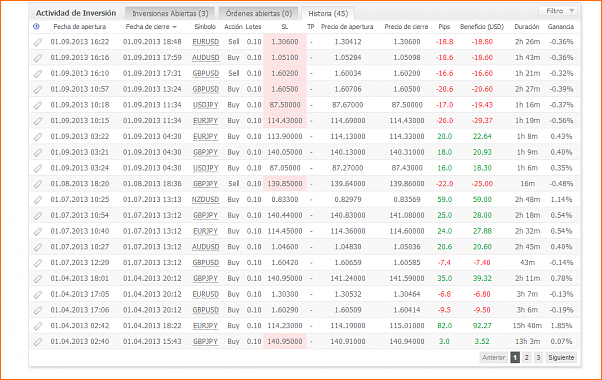Sort by Fecha de apertura column header
Screen dimensions: 602x380
[79, 26]
